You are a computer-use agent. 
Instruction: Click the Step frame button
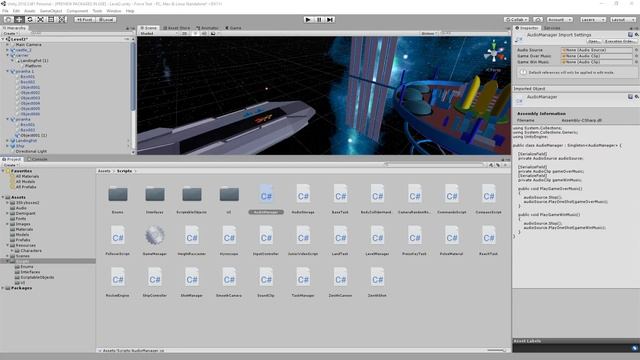[330, 20]
